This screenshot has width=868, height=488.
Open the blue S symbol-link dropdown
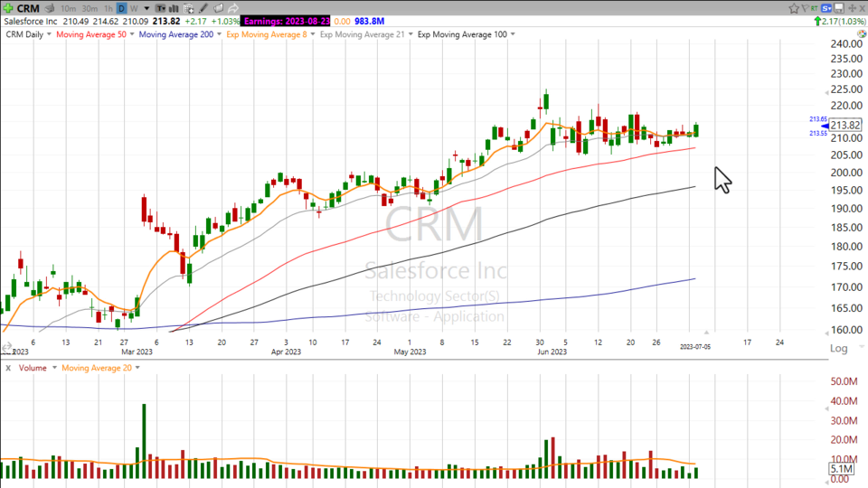pyautogui.click(x=826, y=8)
